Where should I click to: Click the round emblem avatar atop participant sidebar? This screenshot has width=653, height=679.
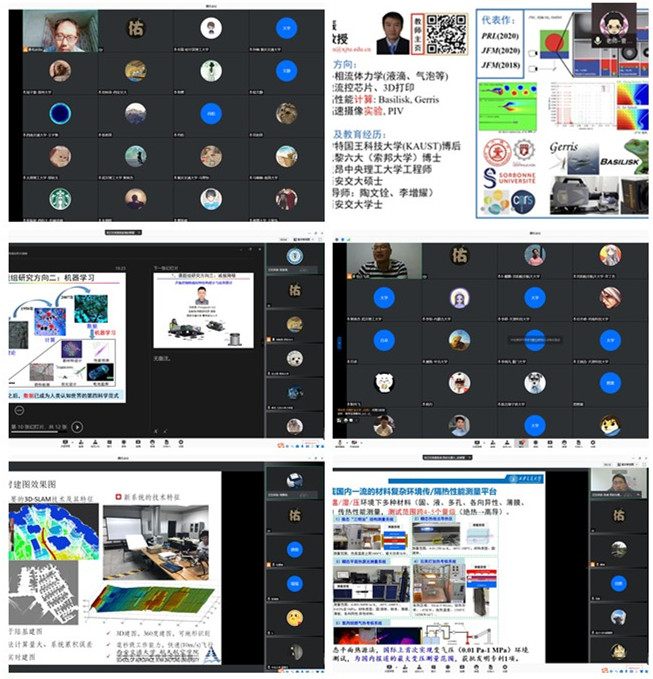pos(294,256)
